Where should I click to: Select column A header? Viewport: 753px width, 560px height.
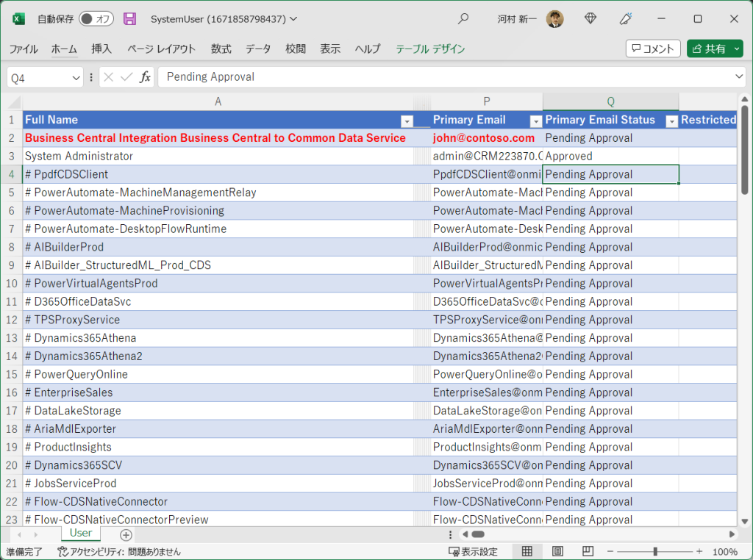point(218,101)
